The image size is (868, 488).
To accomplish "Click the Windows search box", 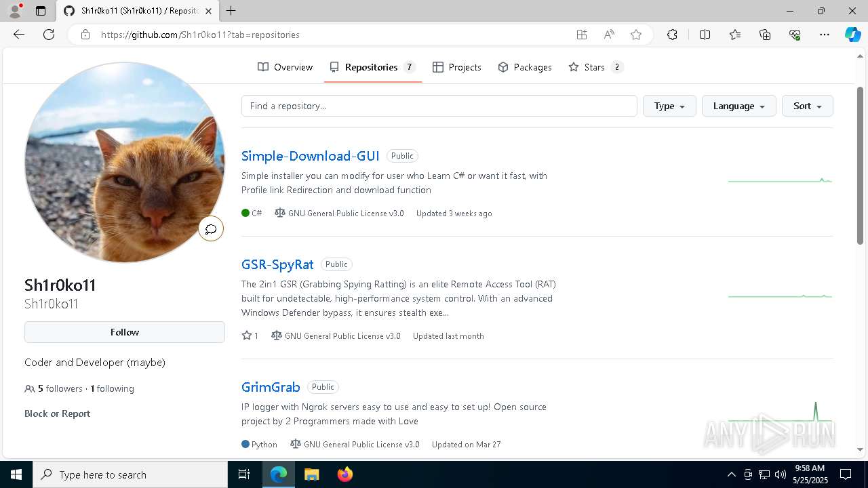I will click(130, 474).
